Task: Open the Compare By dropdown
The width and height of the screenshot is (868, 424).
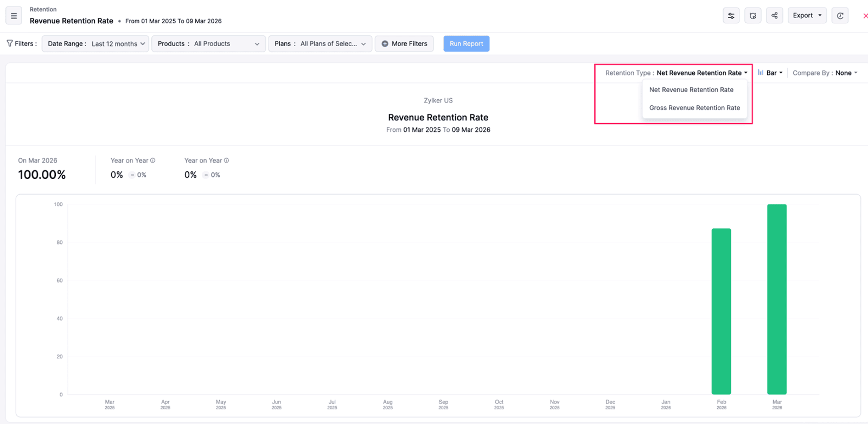Action: (825, 73)
